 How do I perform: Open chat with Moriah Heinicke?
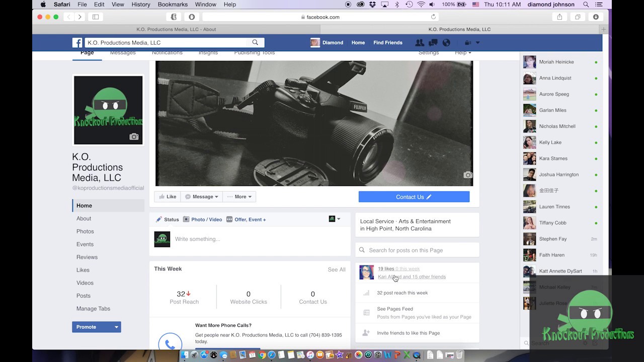[x=561, y=62]
